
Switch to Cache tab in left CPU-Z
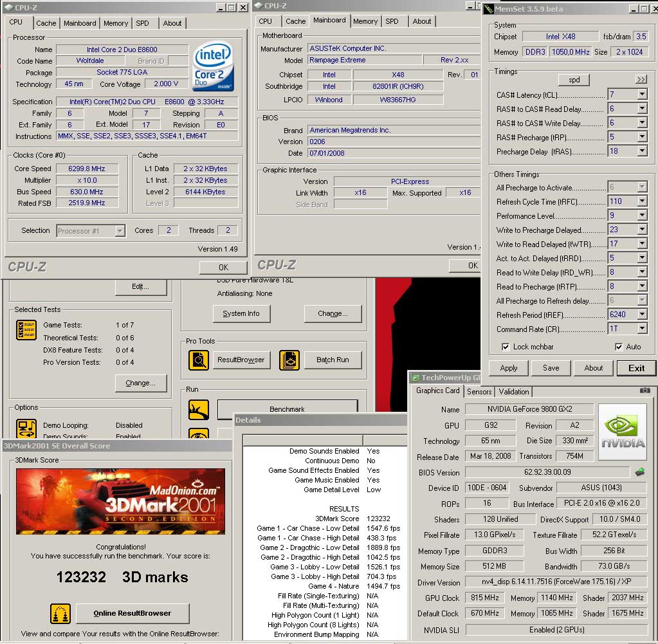pyautogui.click(x=46, y=24)
